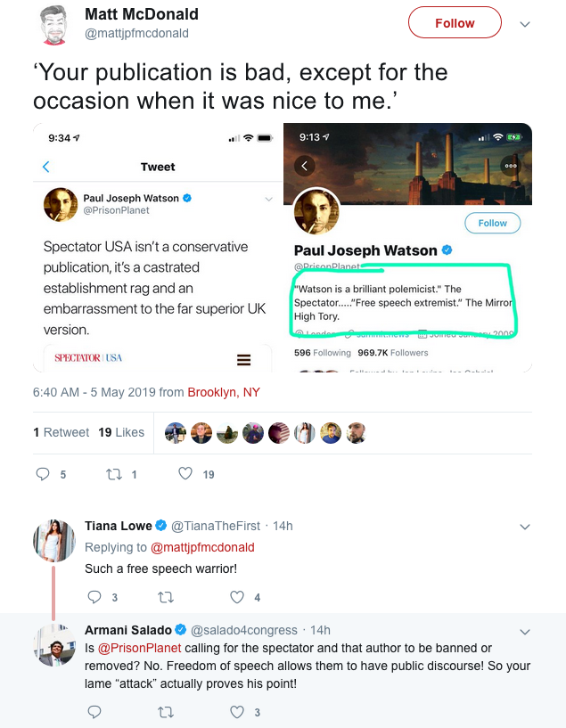Screen dimensions: 566x728
Task: Open more options chevron on main tweet
Action: [x=525, y=24]
